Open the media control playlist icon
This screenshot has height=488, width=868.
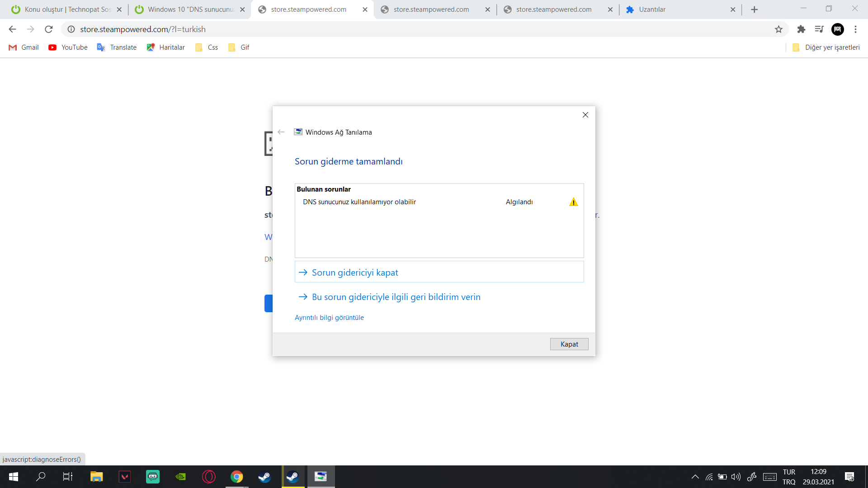[819, 29]
